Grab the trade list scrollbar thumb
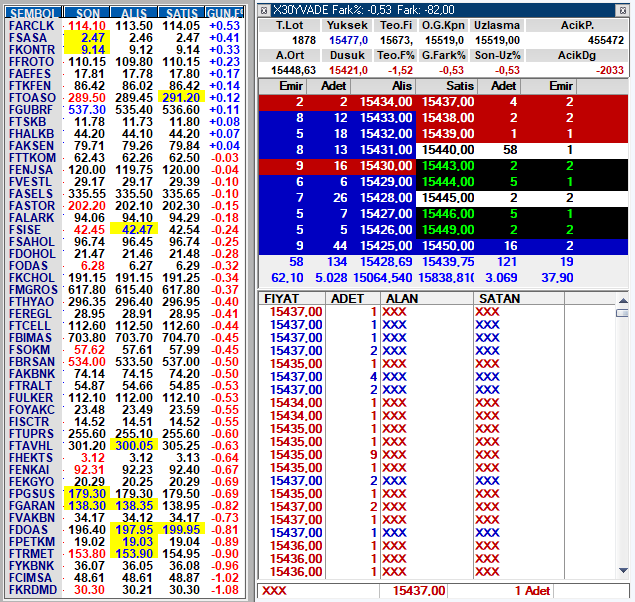This screenshot has width=635, height=602. (623, 313)
